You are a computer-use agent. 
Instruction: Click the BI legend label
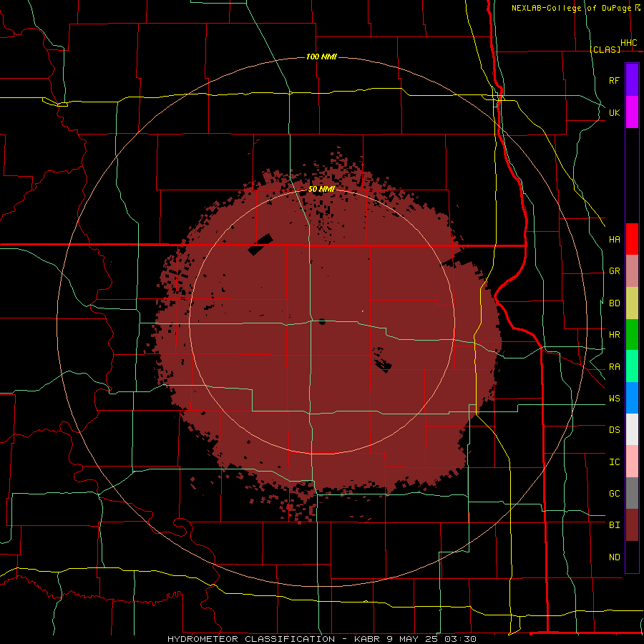coord(614,525)
